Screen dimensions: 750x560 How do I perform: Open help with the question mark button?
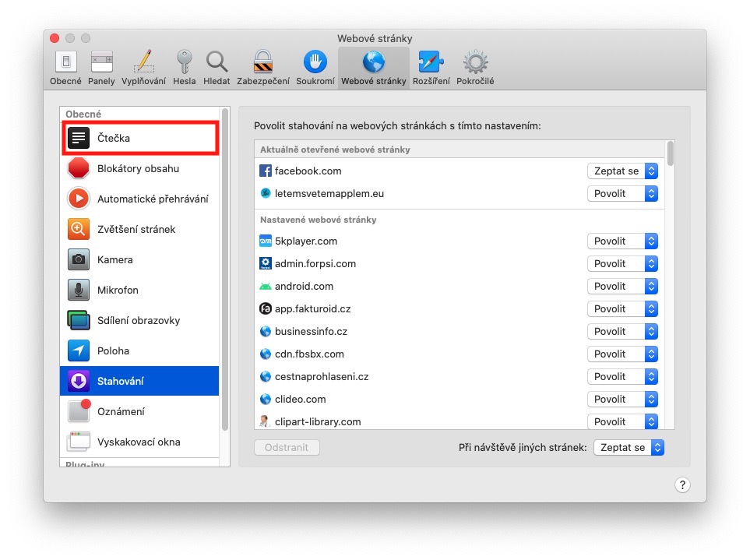click(682, 485)
